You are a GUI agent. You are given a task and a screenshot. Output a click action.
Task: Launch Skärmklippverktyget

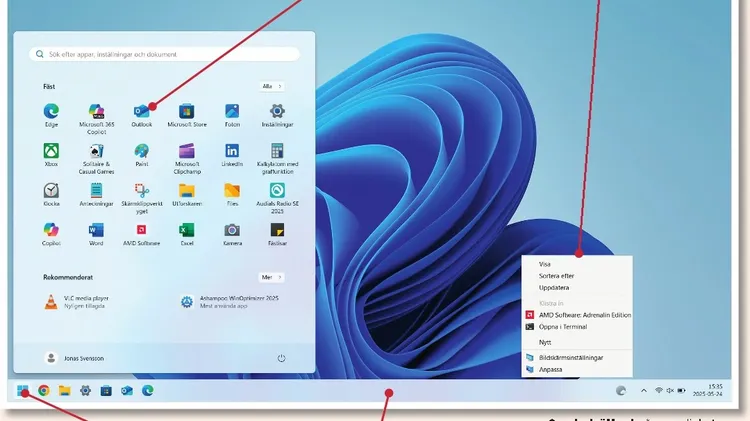coord(142,198)
